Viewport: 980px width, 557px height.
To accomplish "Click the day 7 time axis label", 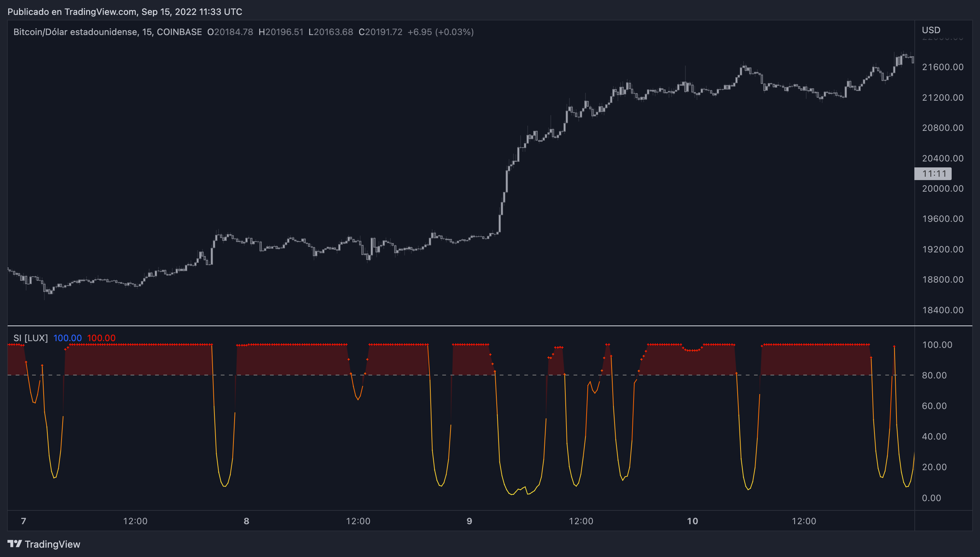I will [x=24, y=521].
